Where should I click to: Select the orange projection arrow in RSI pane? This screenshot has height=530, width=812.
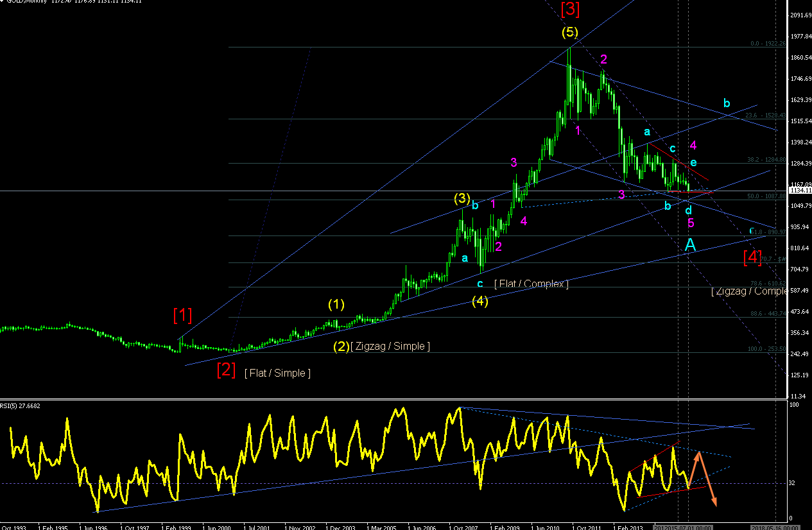pyautogui.click(x=702, y=480)
